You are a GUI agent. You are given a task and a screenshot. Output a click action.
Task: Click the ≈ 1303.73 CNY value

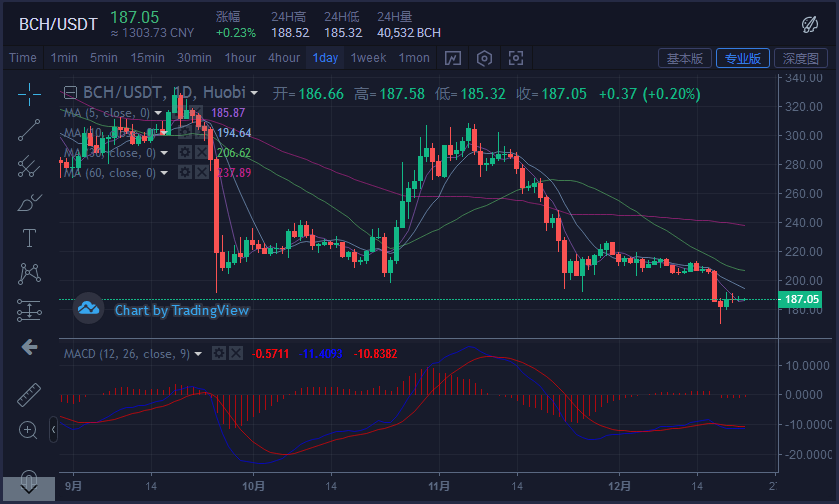click(x=152, y=33)
